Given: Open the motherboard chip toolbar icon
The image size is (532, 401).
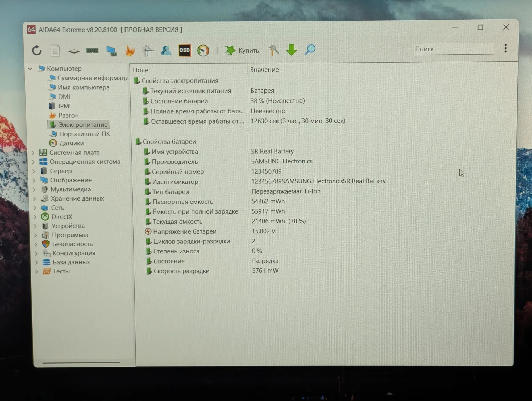Looking at the screenshot, I should 74,51.
